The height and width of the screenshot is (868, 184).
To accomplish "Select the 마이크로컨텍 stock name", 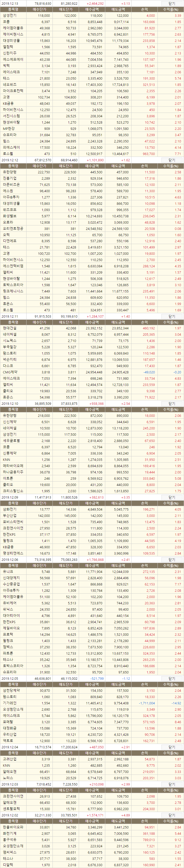I will [13, 91].
